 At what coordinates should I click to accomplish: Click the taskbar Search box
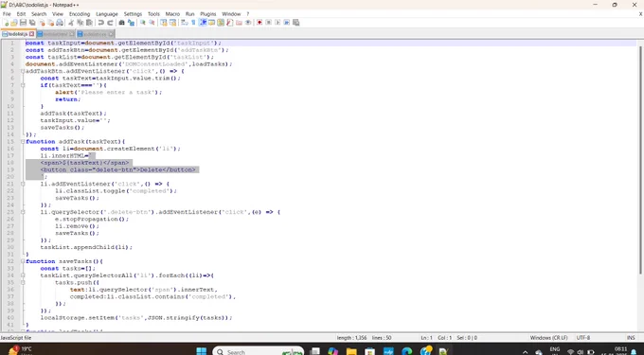click(x=258, y=351)
